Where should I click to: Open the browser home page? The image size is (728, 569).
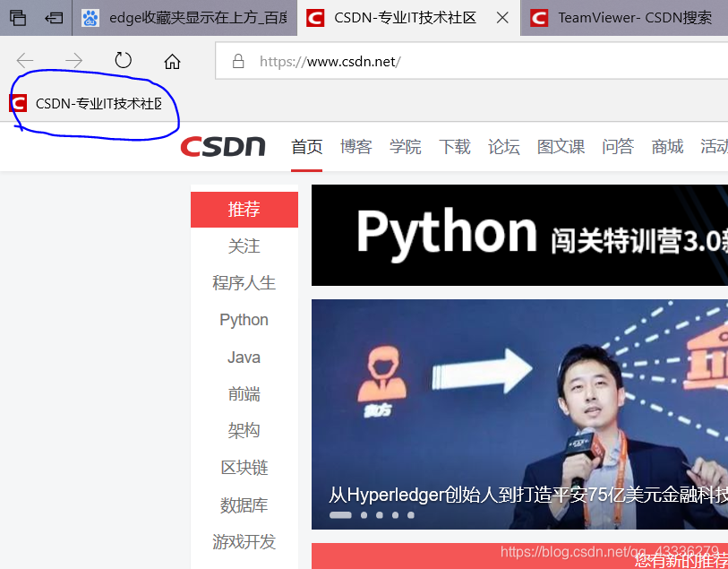(x=172, y=61)
